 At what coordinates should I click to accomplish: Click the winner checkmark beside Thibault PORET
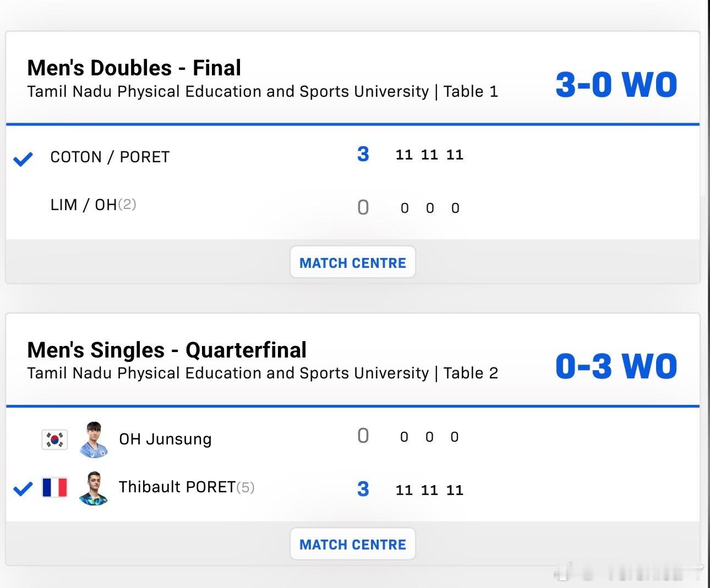click(x=23, y=488)
